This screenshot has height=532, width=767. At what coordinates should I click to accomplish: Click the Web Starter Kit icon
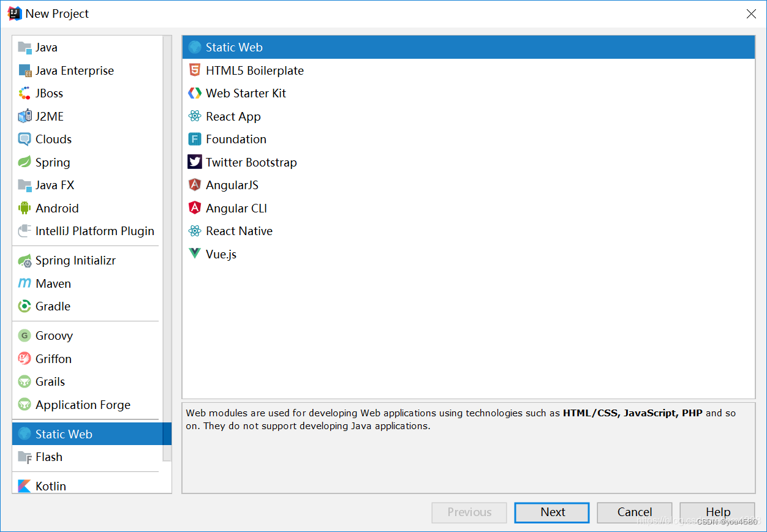pos(195,93)
